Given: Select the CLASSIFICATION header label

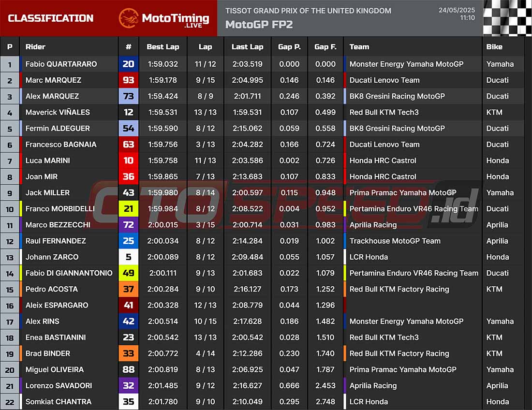Looking at the screenshot, I should point(51,18).
